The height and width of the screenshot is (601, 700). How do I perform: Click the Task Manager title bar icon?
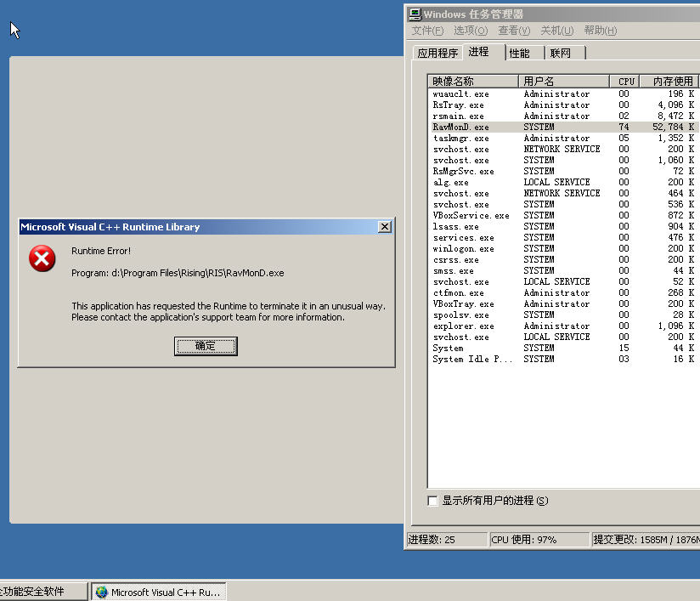click(x=415, y=14)
